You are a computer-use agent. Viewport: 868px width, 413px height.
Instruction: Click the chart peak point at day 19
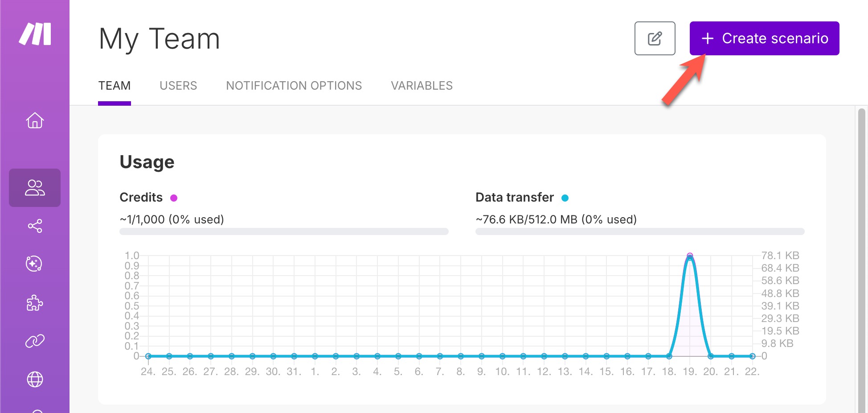(x=690, y=256)
